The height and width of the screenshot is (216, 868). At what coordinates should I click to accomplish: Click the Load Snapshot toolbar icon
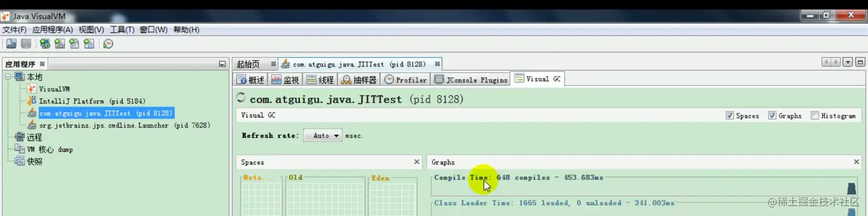[11, 44]
